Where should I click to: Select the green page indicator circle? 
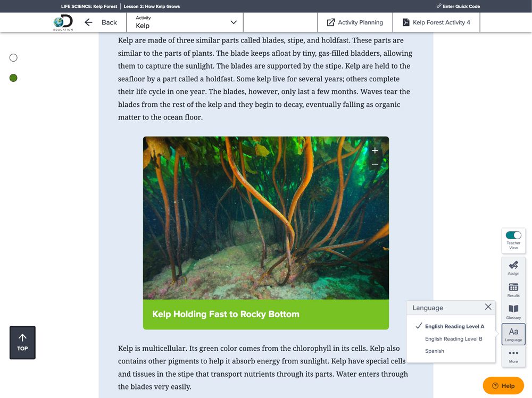pos(14,78)
